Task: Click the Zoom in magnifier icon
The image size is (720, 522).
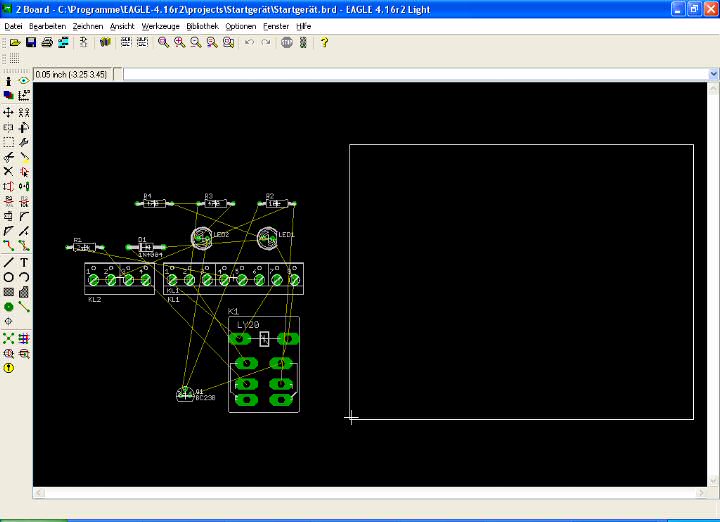Action: point(180,43)
